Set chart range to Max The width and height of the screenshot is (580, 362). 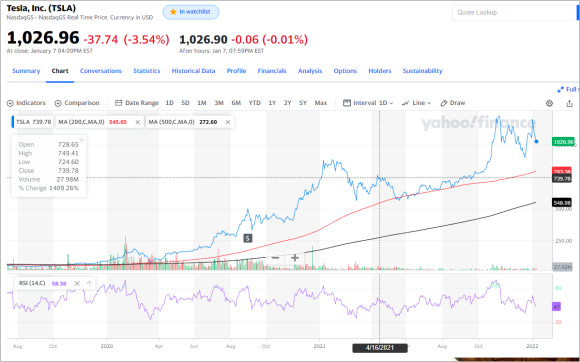click(321, 103)
